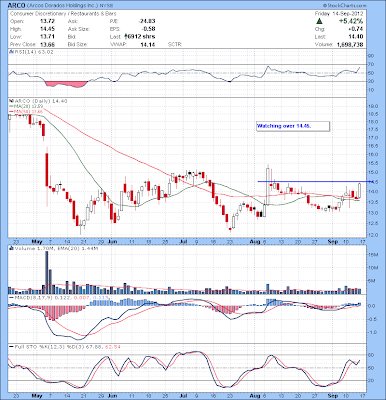Click the RSI(14) 63.02 legend text
386x400 pixels.
point(33,52)
